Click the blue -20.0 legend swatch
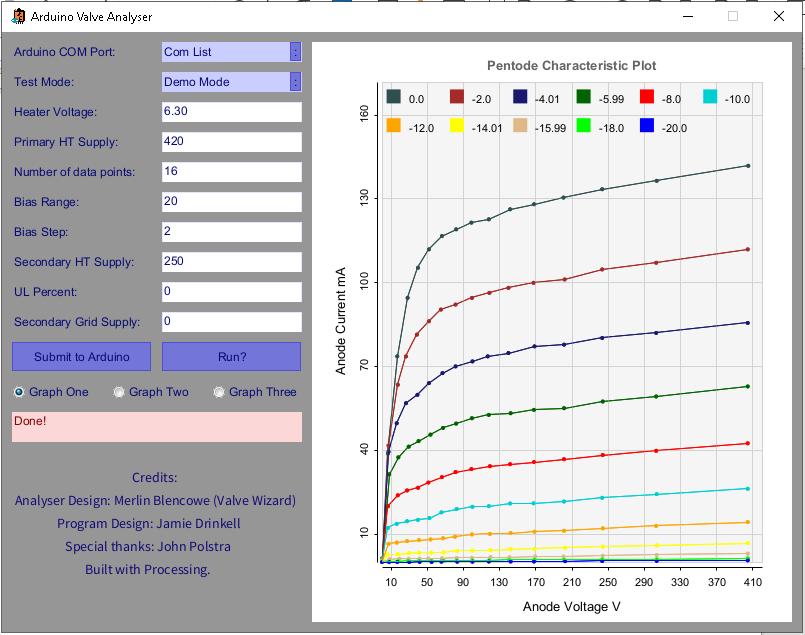This screenshot has height=635, width=805. tap(647, 127)
